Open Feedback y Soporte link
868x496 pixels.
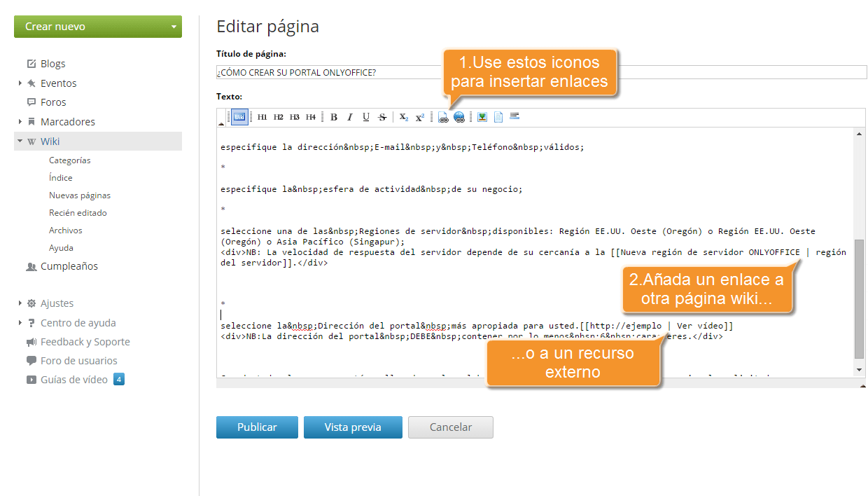(85, 342)
